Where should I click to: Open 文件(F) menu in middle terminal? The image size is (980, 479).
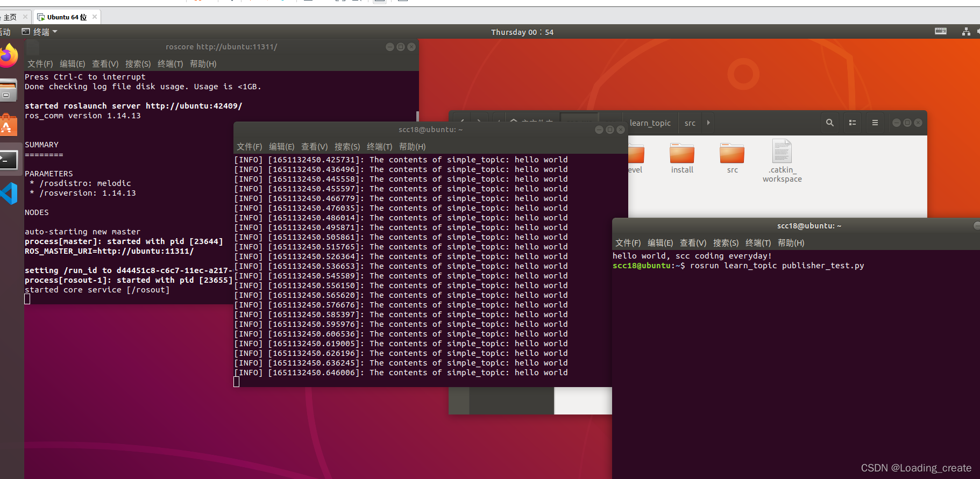[250, 147]
